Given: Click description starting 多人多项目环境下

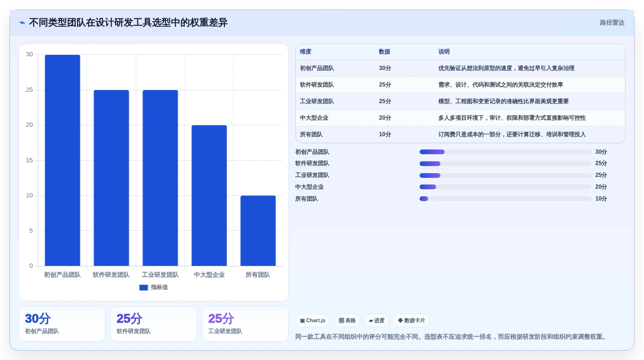Looking at the screenshot, I should (x=512, y=118).
